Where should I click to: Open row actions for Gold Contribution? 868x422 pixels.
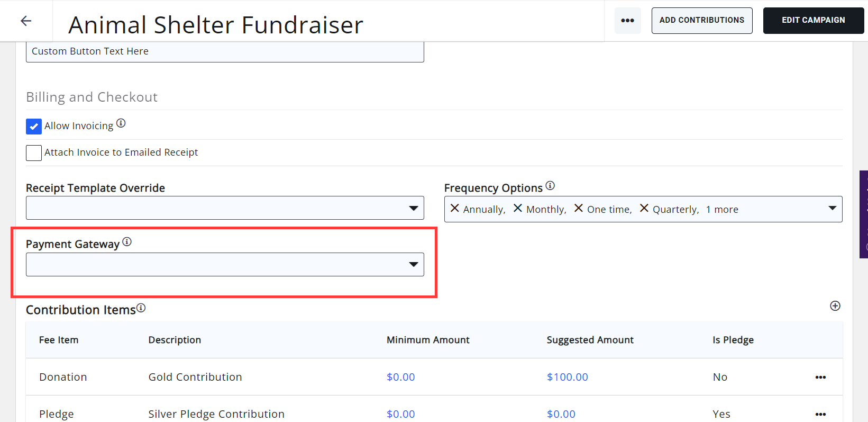pyautogui.click(x=820, y=378)
